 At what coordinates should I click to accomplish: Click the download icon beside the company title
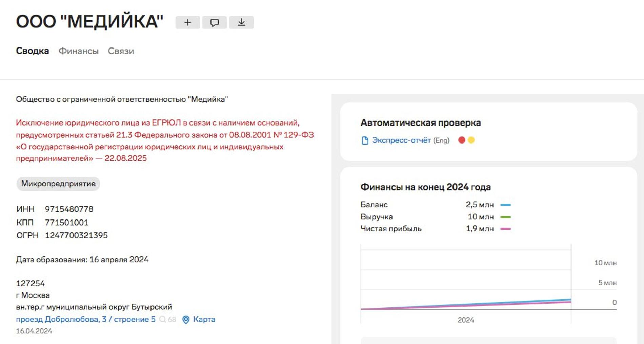click(242, 22)
